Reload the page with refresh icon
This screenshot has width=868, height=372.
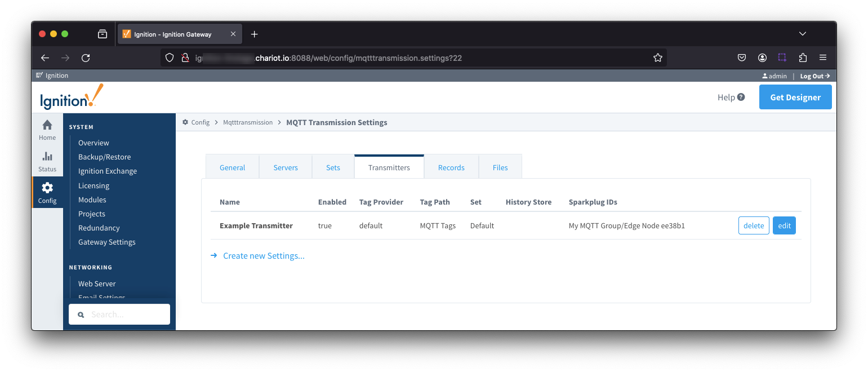pos(86,57)
